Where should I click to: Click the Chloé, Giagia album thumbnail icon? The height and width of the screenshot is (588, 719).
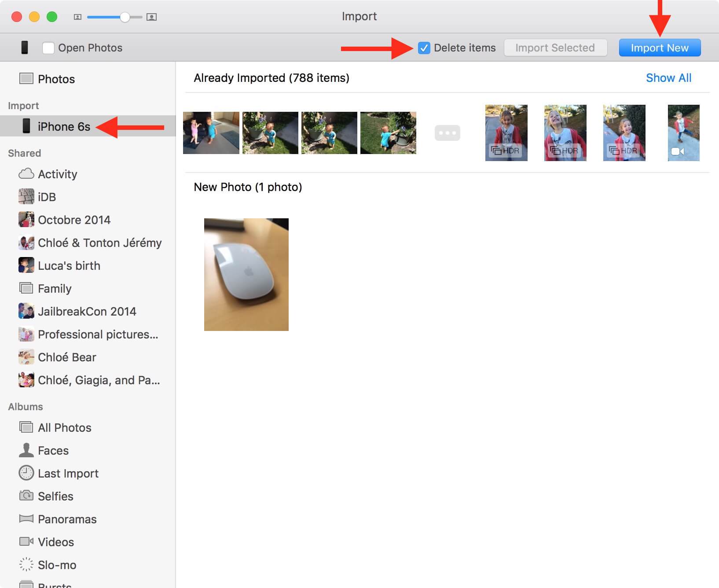pos(26,379)
